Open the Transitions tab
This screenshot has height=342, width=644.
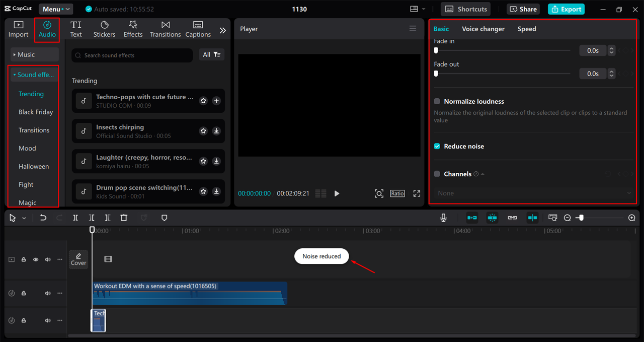pyautogui.click(x=165, y=29)
